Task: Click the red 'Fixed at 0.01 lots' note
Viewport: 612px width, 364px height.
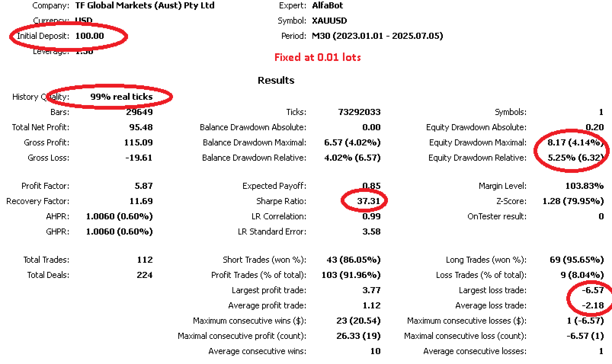Action: click(317, 57)
